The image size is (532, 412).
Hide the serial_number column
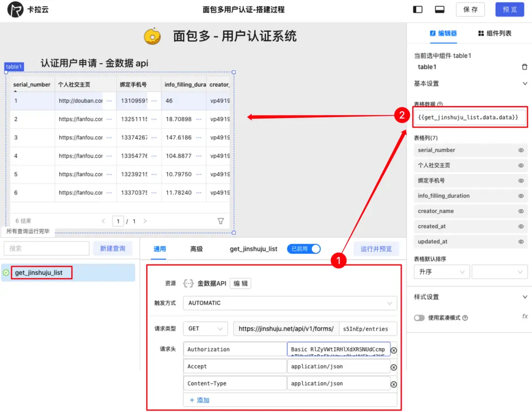(x=521, y=150)
